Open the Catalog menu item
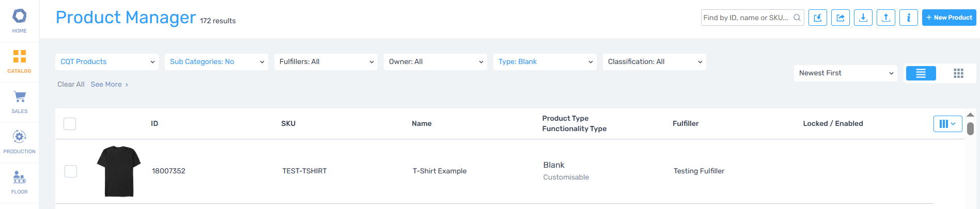This screenshot has width=980, height=209. 19,61
